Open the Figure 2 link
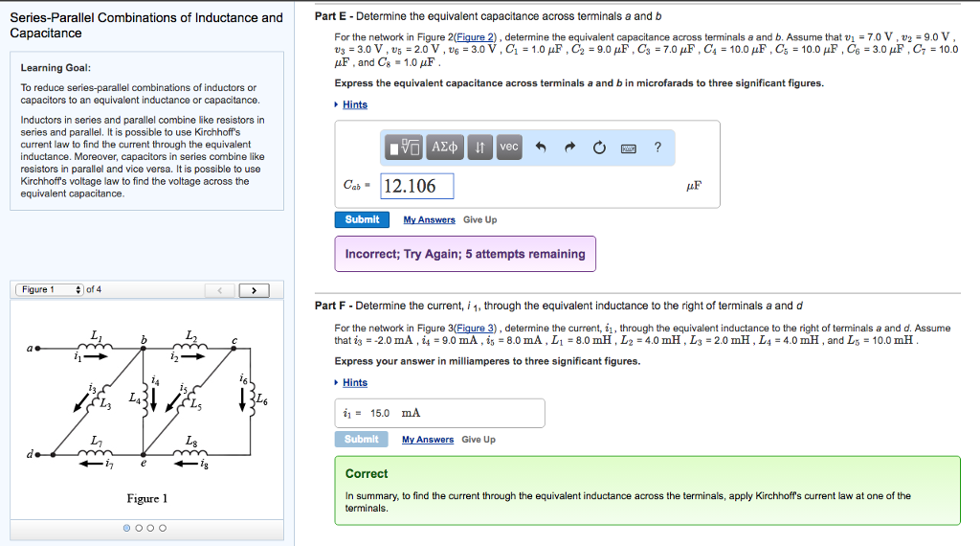The height and width of the screenshot is (546, 980). click(475, 37)
